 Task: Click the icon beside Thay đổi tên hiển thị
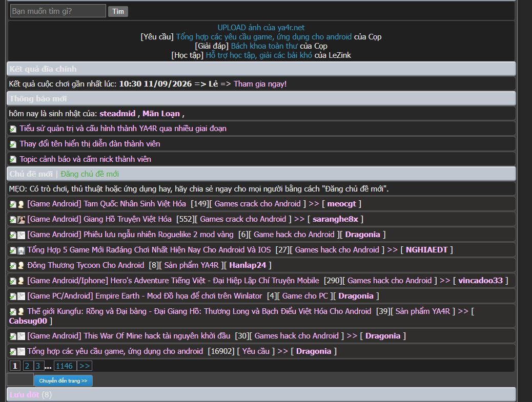coord(13,144)
